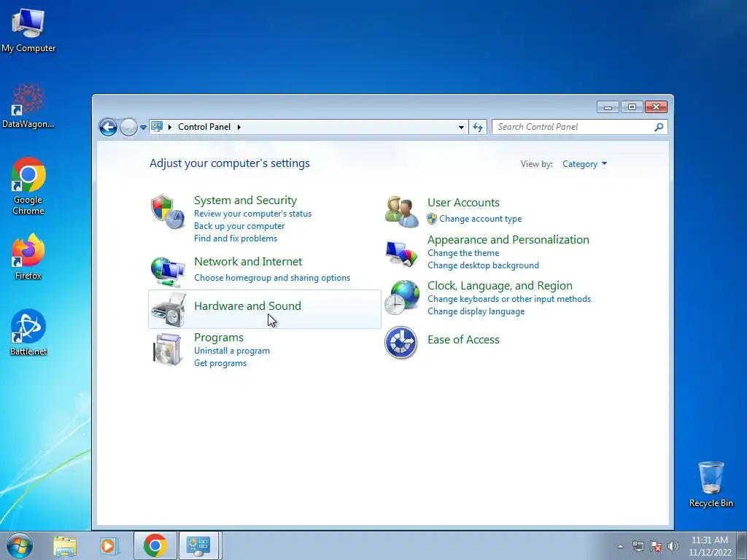This screenshot has width=747, height=560.
Task: Open the Programs category link
Action: (219, 338)
